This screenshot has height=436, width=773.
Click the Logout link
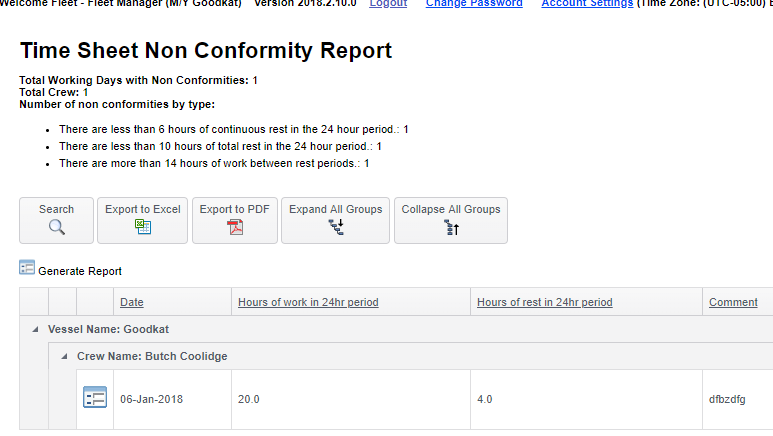tap(388, 3)
